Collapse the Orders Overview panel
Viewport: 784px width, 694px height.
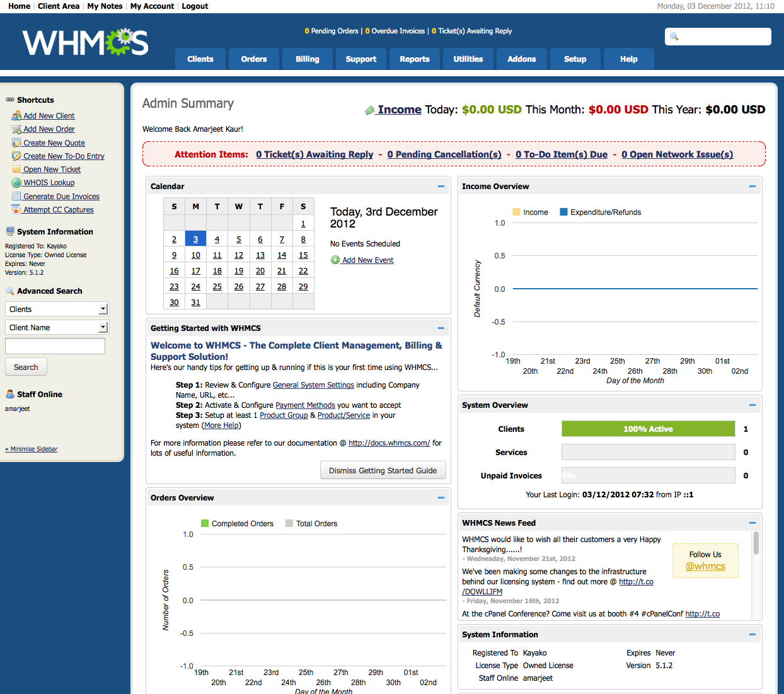441,497
